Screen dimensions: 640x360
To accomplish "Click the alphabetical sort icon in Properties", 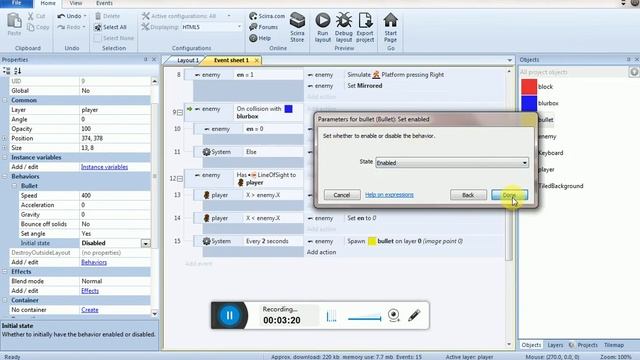I will click(x=18, y=71).
